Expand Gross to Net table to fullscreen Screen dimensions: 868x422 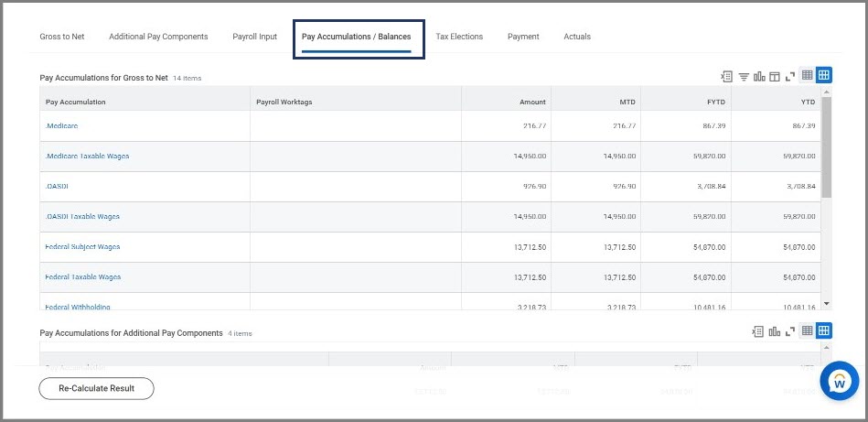pyautogui.click(x=790, y=76)
